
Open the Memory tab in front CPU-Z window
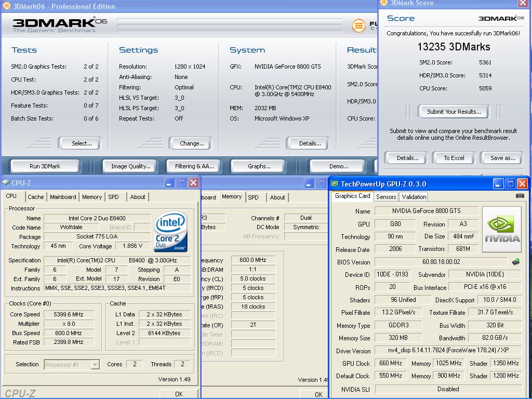[x=91, y=197]
